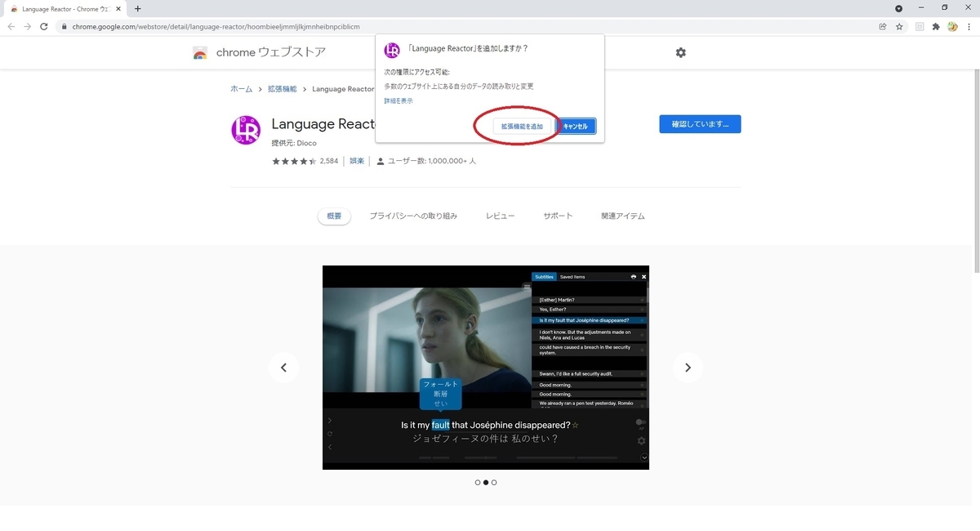Click the address bar URL
Viewport: 980px width, 531px height.
pos(216,26)
